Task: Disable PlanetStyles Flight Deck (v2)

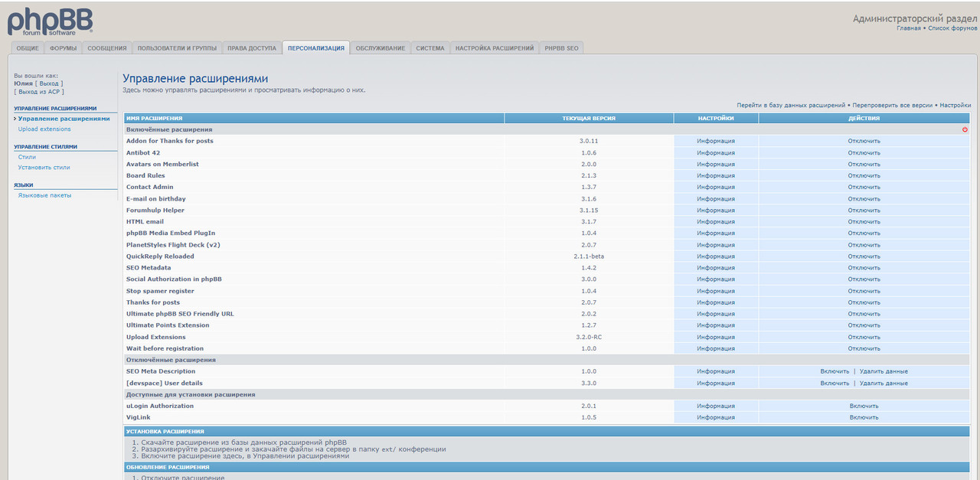Action: tap(864, 245)
